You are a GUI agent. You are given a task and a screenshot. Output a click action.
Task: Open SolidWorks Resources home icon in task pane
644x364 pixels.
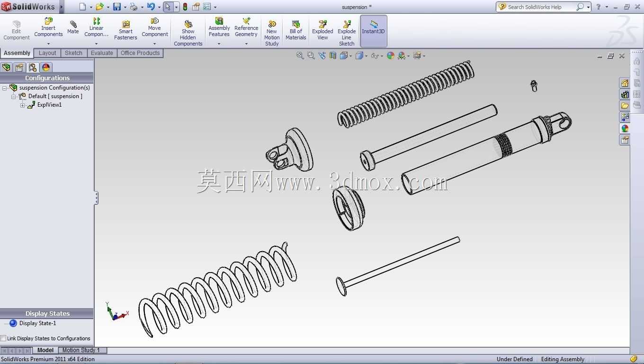(x=625, y=83)
